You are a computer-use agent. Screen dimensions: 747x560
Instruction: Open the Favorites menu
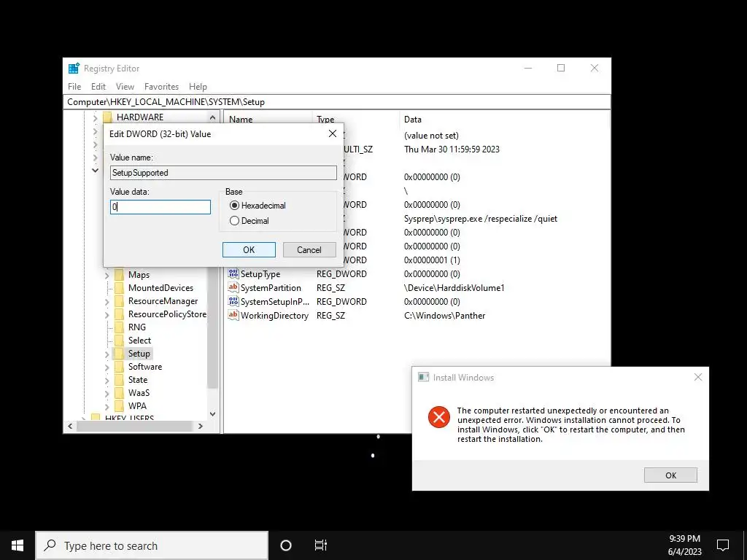pos(161,87)
